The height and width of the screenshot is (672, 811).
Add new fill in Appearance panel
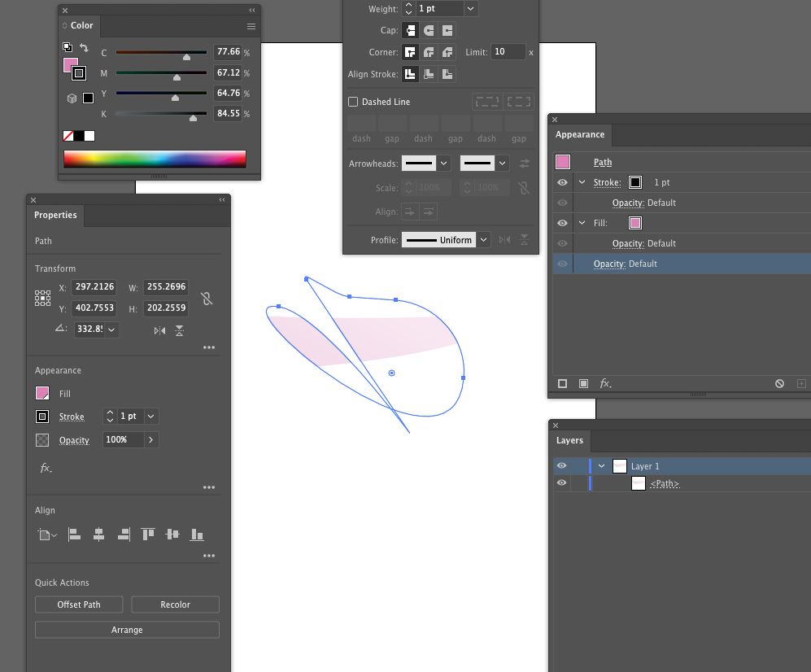click(583, 383)
